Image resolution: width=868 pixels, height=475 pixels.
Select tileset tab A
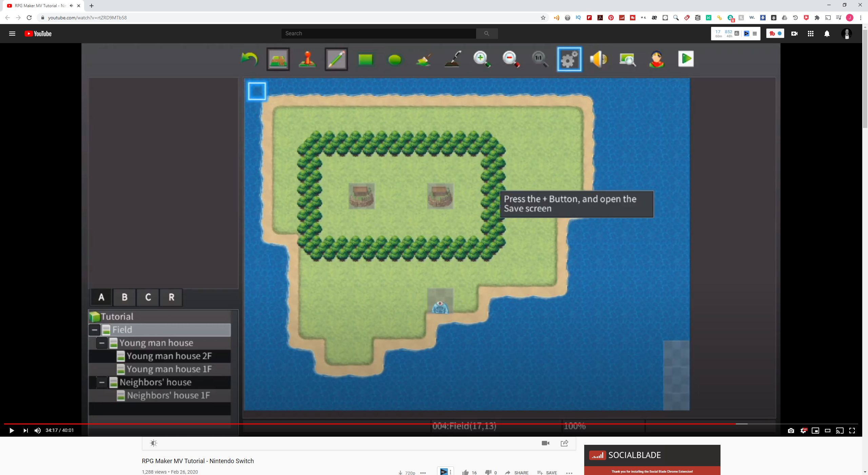click(101, 297)
